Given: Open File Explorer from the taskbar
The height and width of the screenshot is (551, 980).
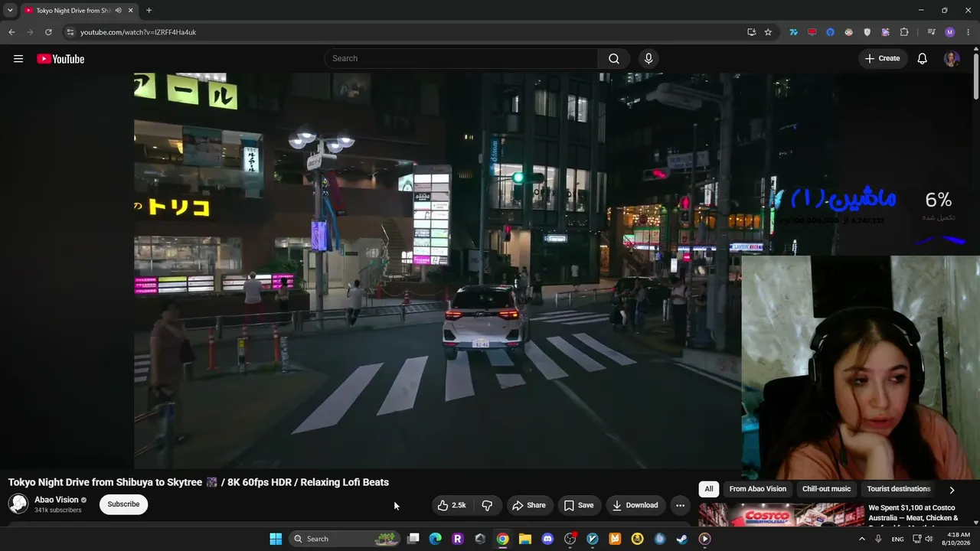Looking at the screenshot, I should click(x=525, y=539).
